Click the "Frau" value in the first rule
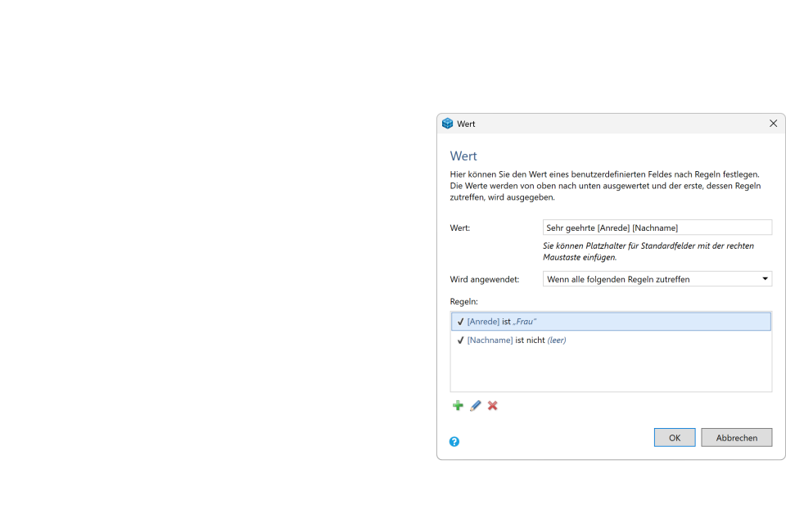 pos(525,322)
